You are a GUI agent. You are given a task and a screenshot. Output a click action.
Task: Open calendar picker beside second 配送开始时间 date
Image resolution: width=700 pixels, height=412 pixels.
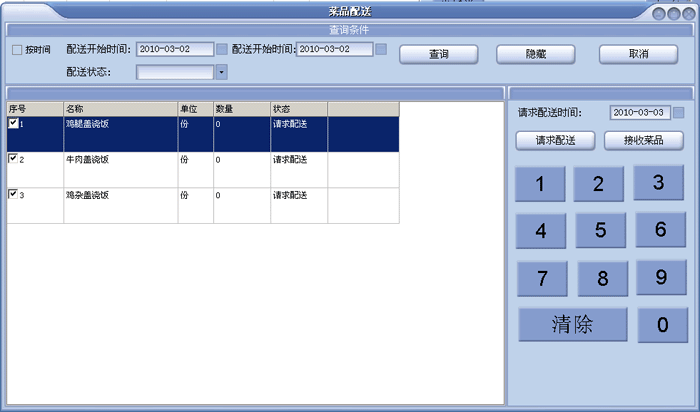pos(381,49)
